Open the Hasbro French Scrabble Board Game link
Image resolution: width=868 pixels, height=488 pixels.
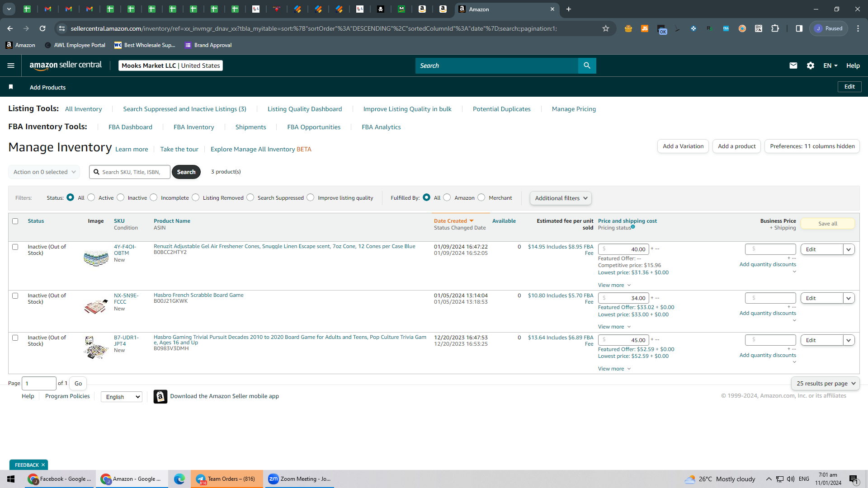click(198, 295)
